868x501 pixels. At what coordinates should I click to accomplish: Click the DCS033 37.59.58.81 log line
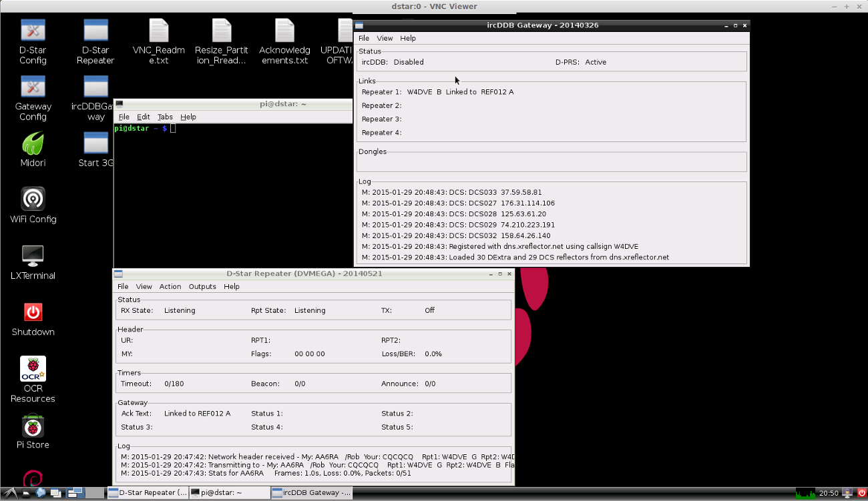[x=451, y=192]
